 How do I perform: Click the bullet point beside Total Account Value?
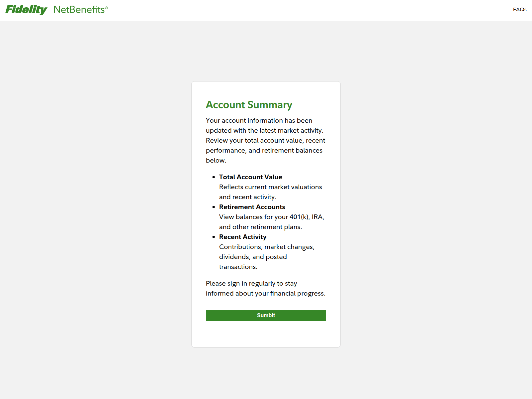[214, 177]
